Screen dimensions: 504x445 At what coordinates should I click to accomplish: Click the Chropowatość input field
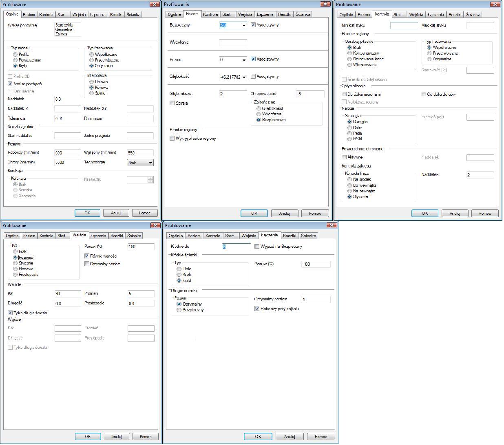[x=310, y=94]
